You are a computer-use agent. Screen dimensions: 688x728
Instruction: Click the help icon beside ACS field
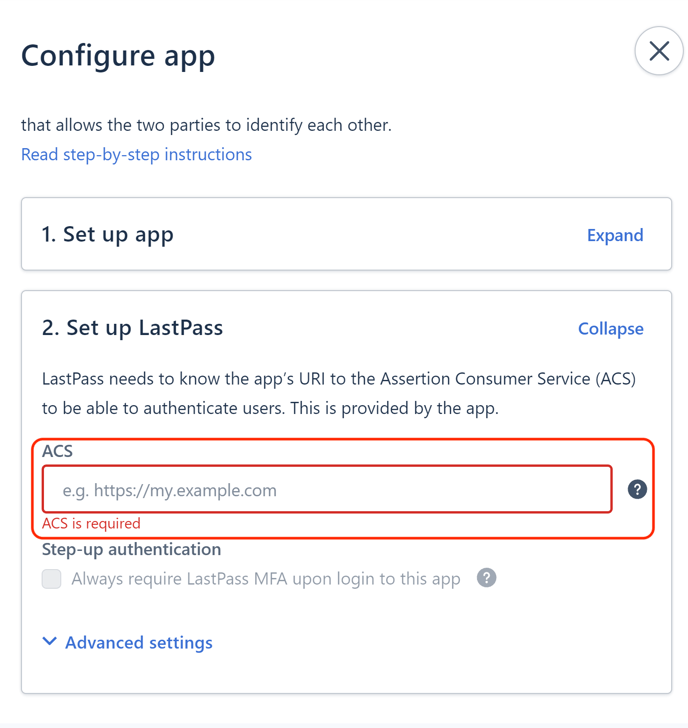[637, 490]
